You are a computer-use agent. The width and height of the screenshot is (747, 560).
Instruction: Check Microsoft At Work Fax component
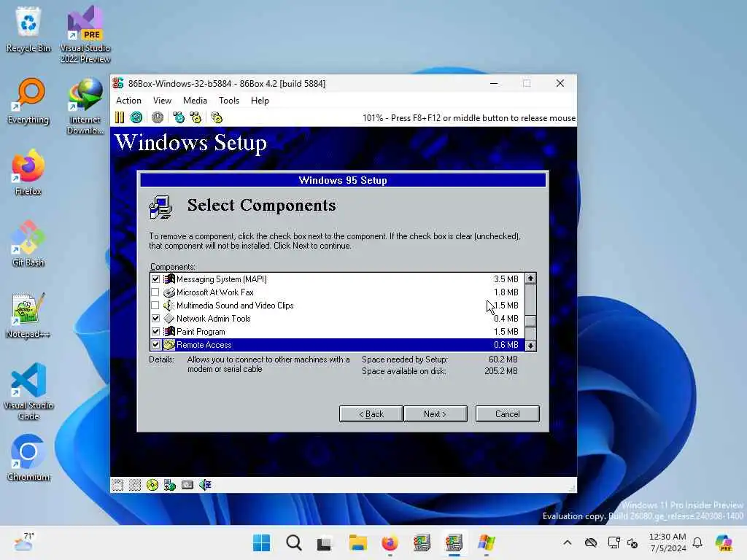[x=155, y=292]
